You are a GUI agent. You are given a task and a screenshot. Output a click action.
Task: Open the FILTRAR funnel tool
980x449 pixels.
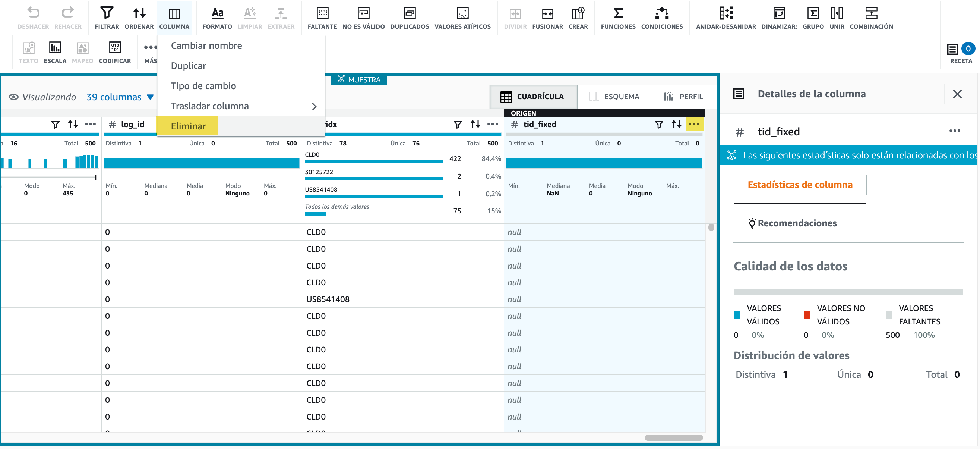tap(107, 18)
